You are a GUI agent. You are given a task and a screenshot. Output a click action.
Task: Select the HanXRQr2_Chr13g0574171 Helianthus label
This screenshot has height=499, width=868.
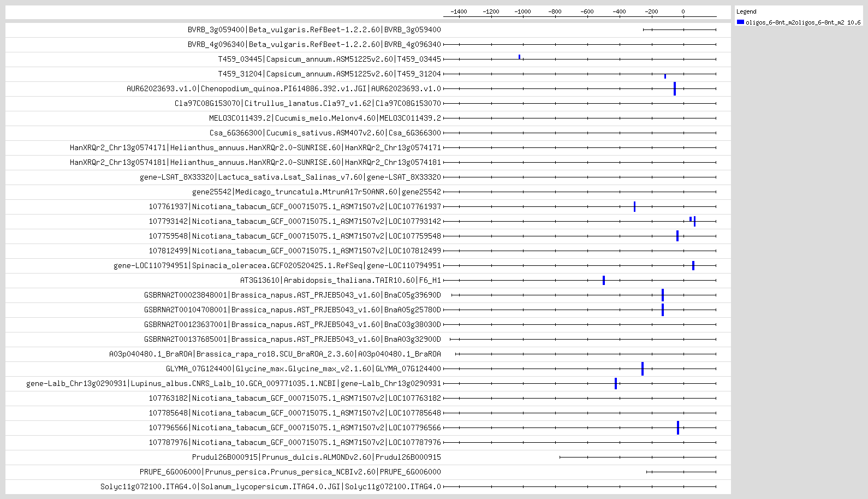point(255,147)
